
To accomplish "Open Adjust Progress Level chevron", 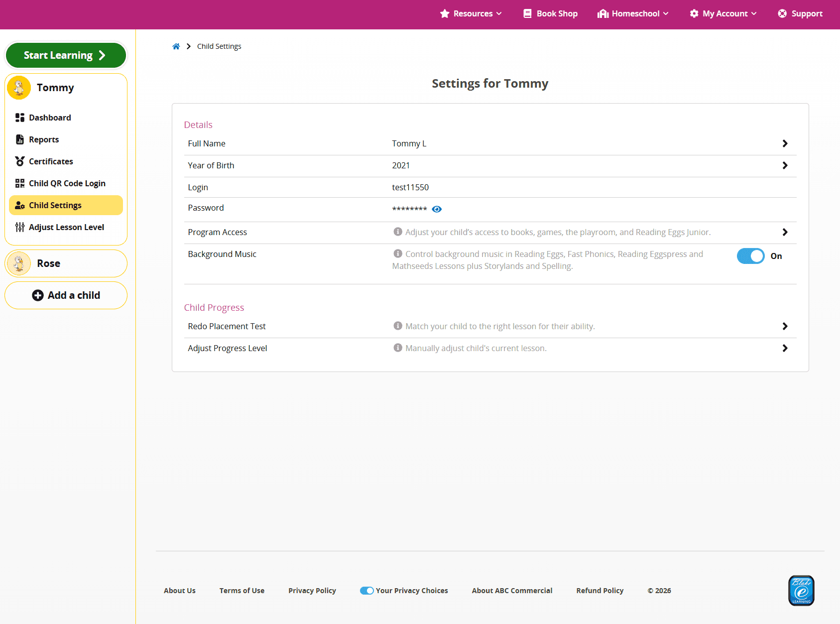I will tap(785, 348).
